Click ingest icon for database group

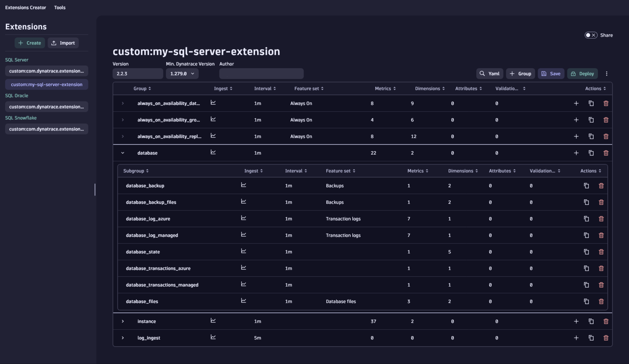(213, 153)
